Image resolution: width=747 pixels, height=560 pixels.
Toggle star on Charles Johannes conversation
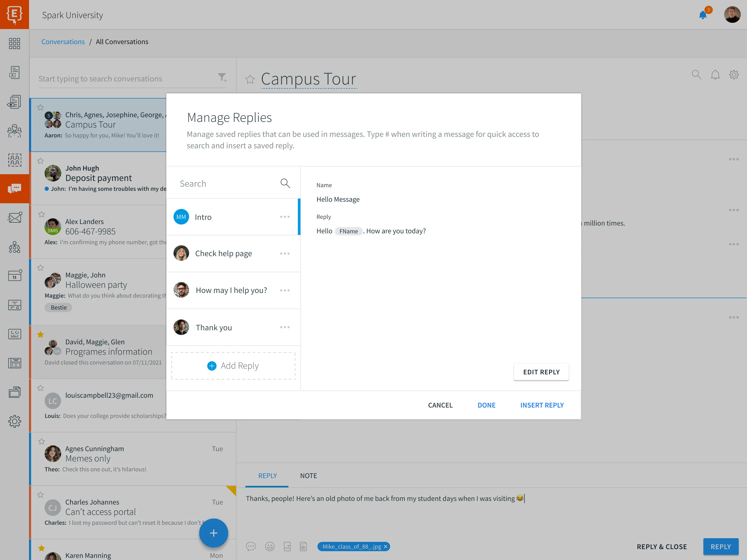click(40, 494)
